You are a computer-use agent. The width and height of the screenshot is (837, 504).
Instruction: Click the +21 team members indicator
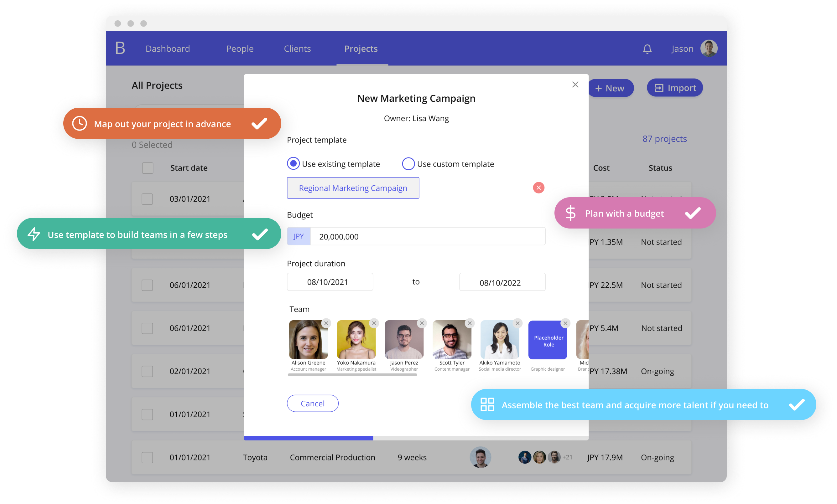[567, 457]
